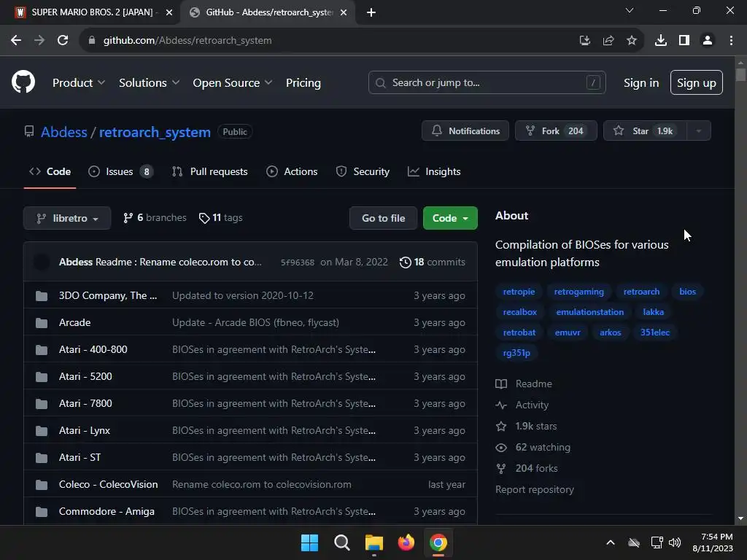This screenshot has width=747, height=560.
Task: Click the page vertical scrollbar thumb
Action: (740, 75)
